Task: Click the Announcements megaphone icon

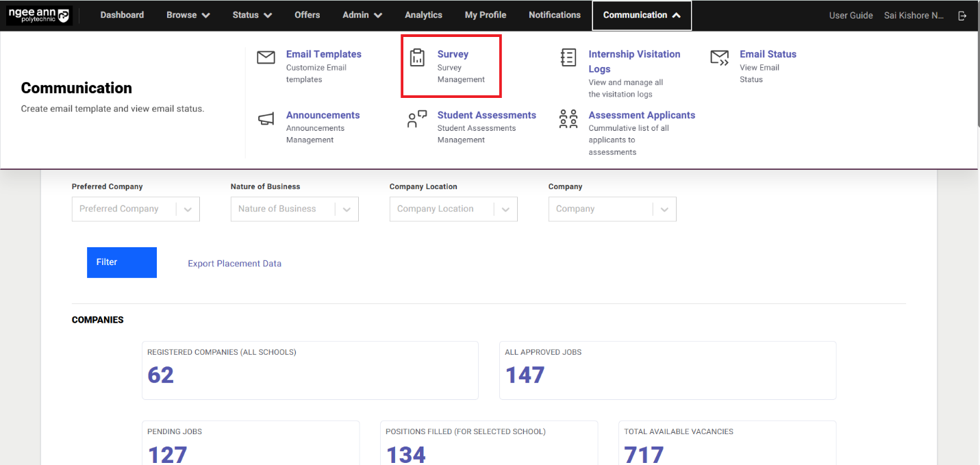Action: point(266,119)
